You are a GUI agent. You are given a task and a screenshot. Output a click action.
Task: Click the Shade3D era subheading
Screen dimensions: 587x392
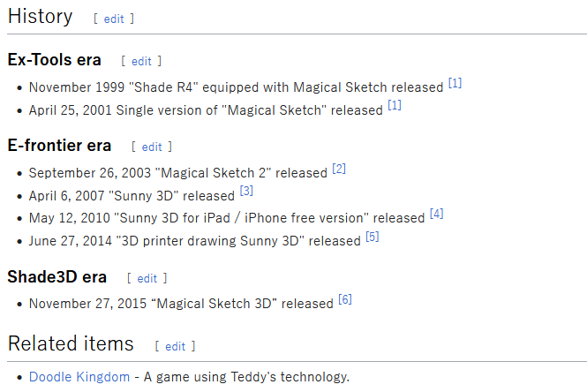(x=56, y=277)
